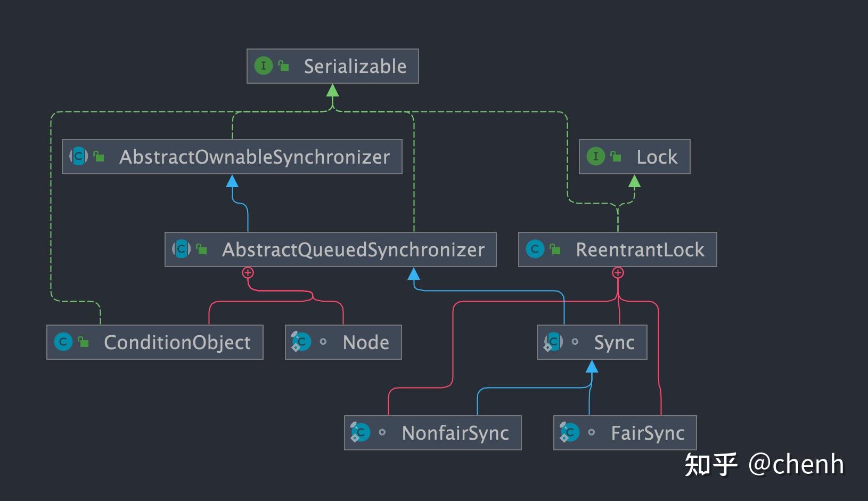Select the abstract class icon of AbstractQueuedSynchronizer
Viewport: 868px width, 501px height.
pyautogui.click(x=182, y=249)
